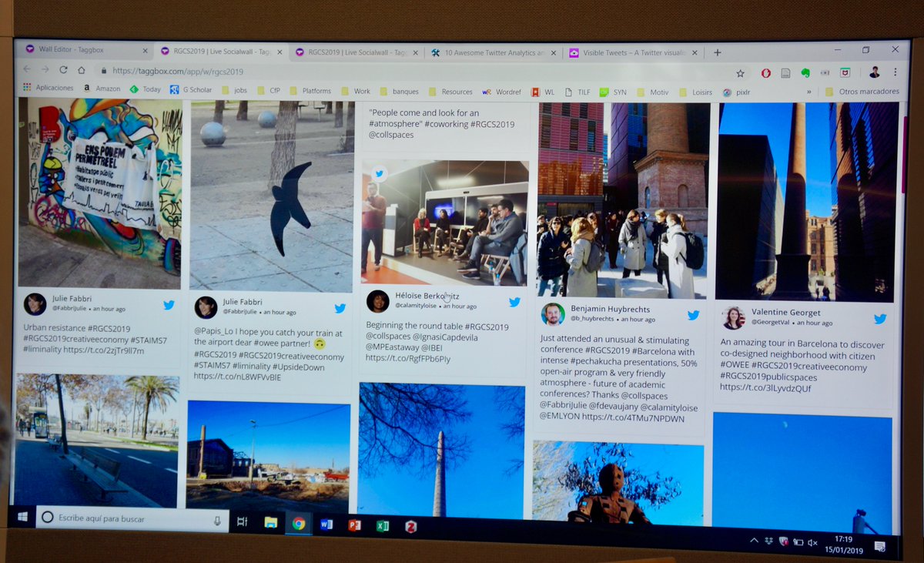924x563 pixels.
Task: Open the Aplicaciones apps shortcut
Action: [x=48, y=88]
